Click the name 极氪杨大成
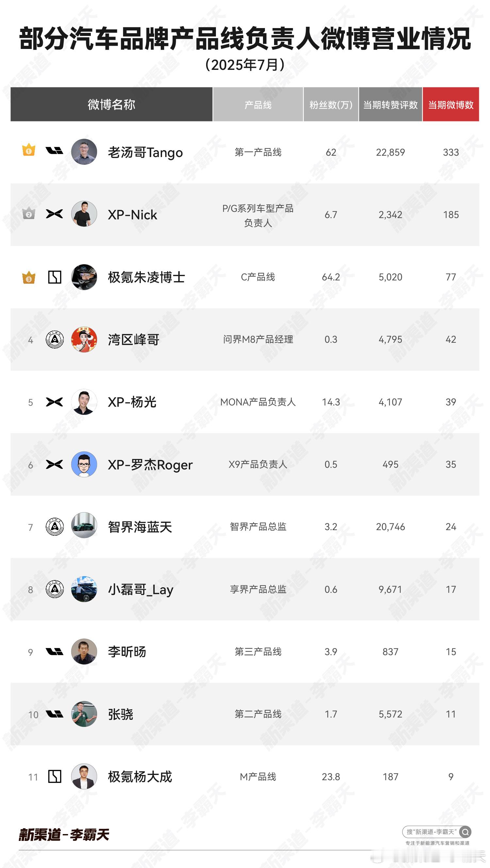Viewport: 490px width, 868px height. click(x=140, y=777)
